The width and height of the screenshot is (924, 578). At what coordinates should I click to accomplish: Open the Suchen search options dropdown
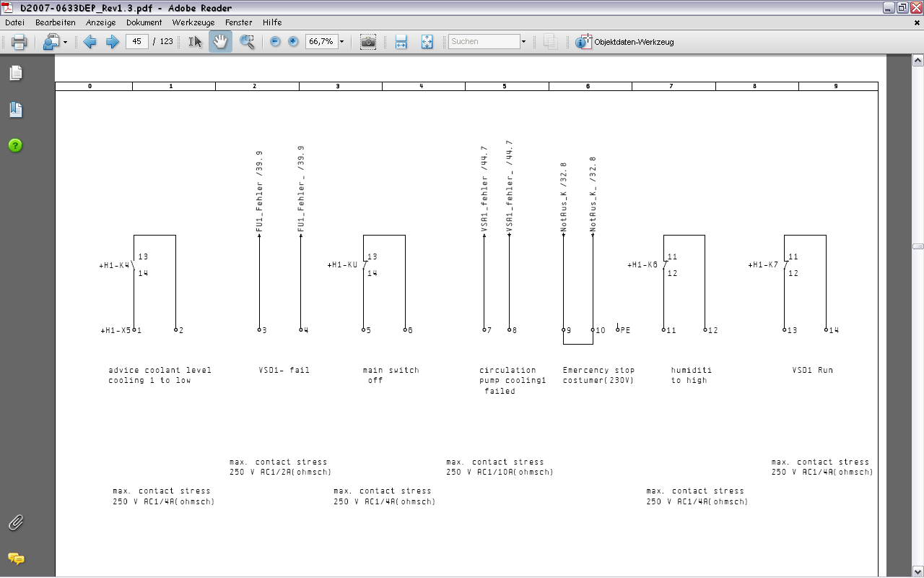[523, 42]
